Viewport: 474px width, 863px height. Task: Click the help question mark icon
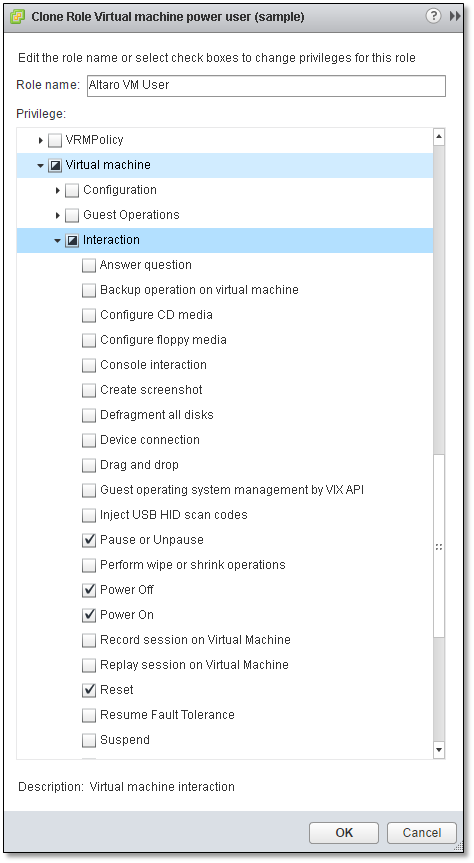click(433, 16)
